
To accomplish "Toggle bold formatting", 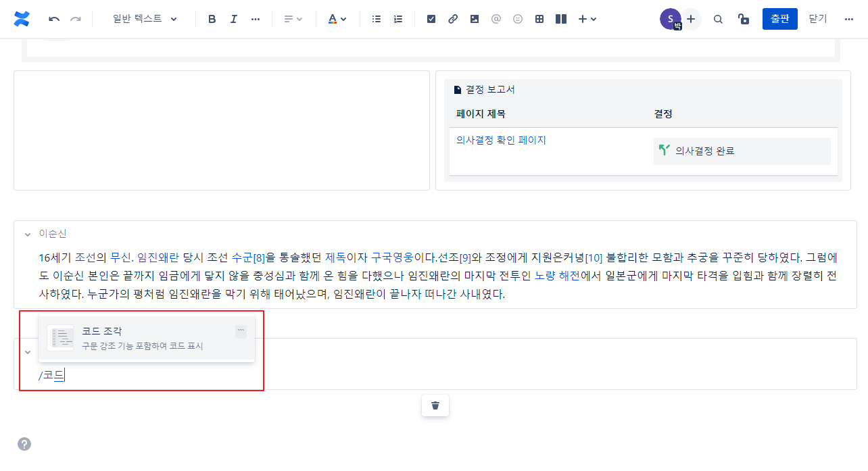I will [212, 19].
